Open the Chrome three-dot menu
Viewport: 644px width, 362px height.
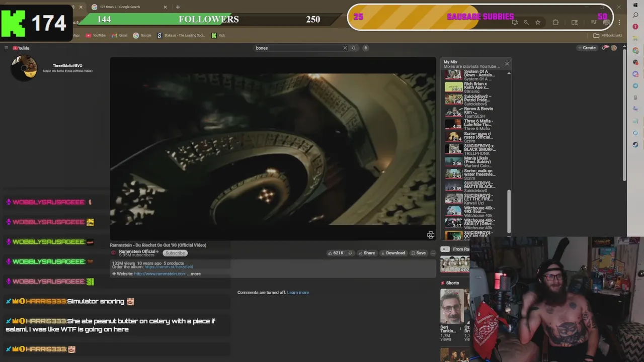pos(619,22)
